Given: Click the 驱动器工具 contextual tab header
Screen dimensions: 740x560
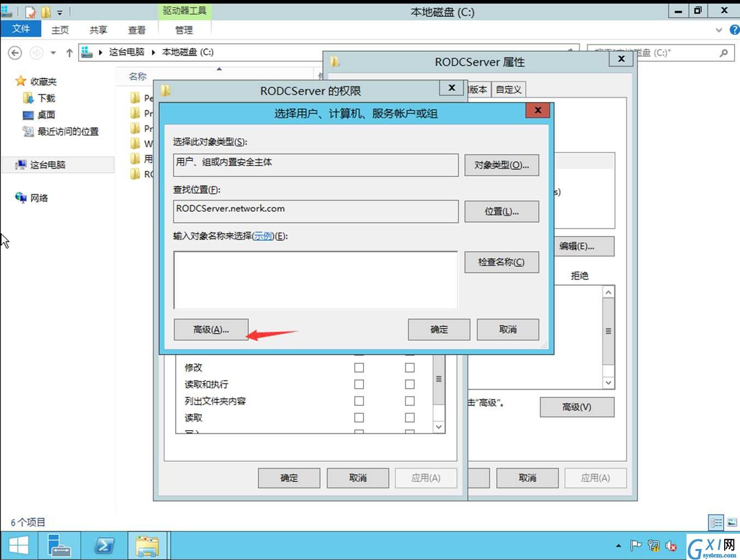Looking at the screenshot, I should click(184, 11).
